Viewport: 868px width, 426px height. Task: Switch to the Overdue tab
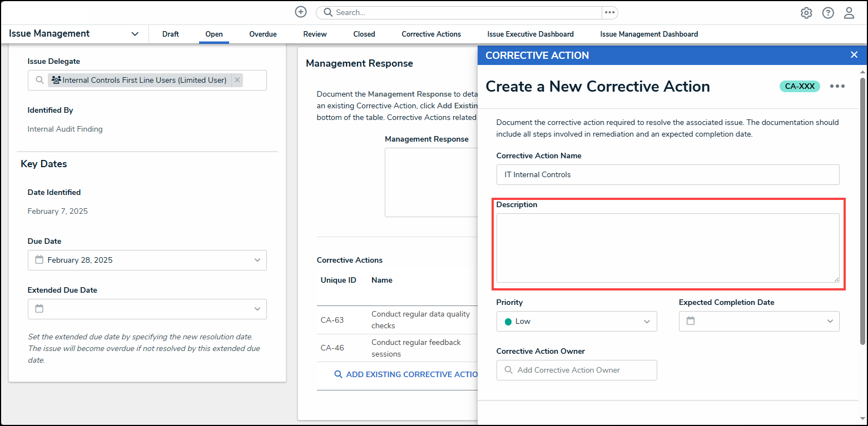(263, 34)
